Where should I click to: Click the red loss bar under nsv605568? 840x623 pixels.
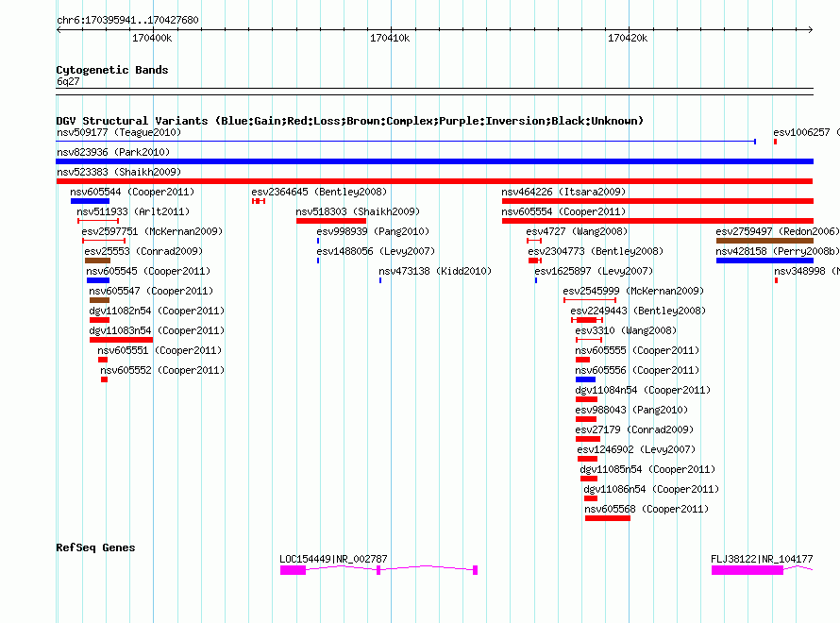[608, 518]
